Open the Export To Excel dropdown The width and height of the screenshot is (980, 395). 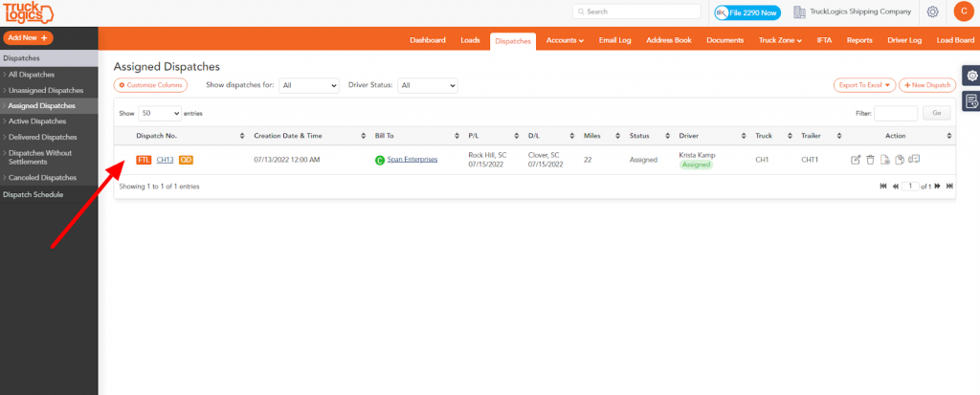click(x=864, y=85)
